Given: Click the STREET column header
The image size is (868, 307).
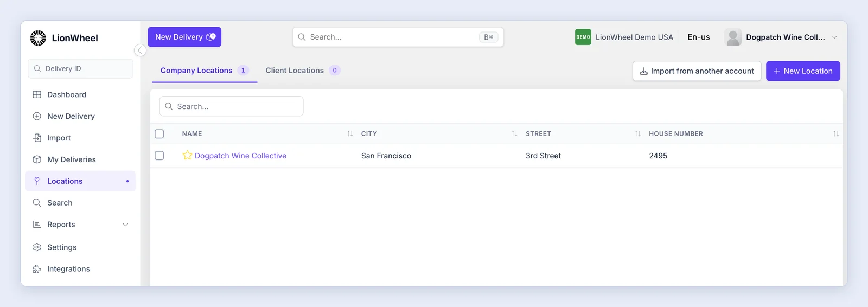Looking at the screenshot, I should (x=538, y=133).
